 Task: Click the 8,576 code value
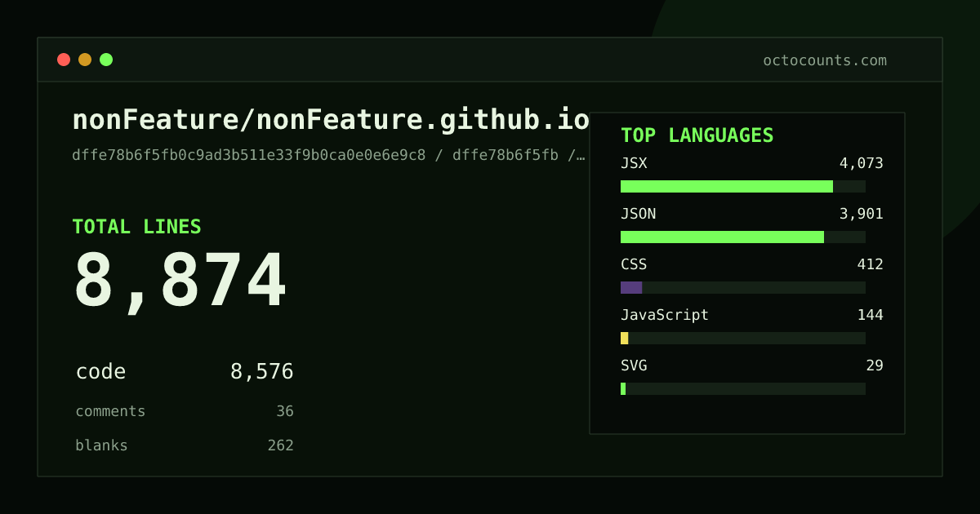coord(261,372)
